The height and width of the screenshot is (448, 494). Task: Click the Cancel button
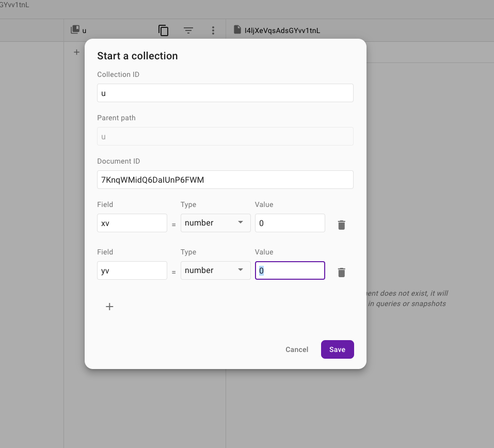(x=296, y=349)
